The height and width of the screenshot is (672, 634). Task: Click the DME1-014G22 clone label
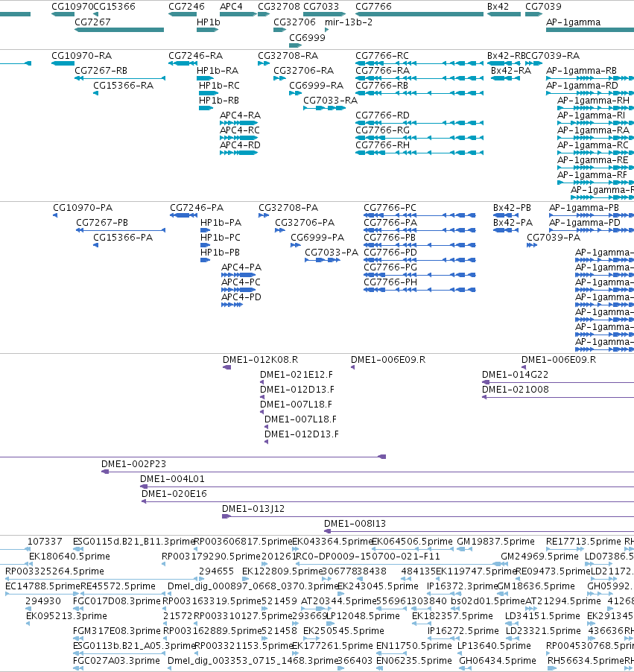pyautogui.click(x=515, y=375)
